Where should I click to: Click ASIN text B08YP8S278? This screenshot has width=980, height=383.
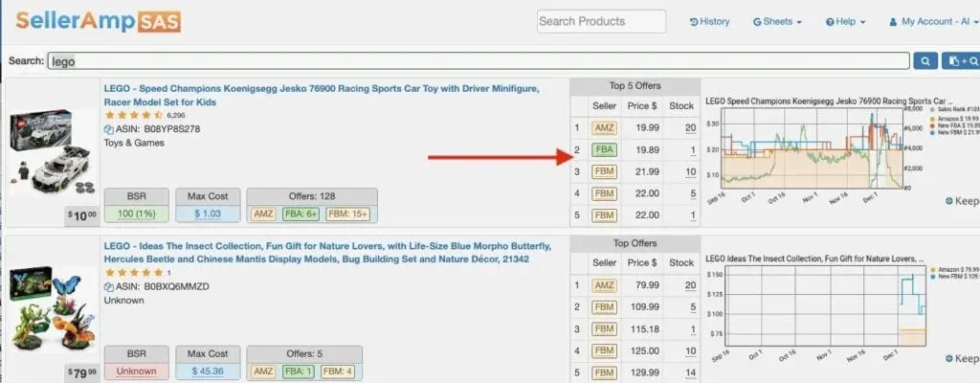point(172,129)
